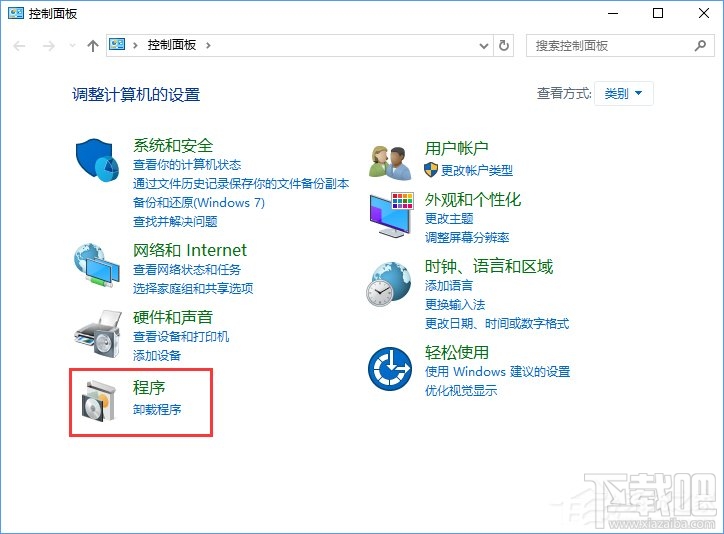Click the 优化视觉显示 link

(x=461, y=390)
